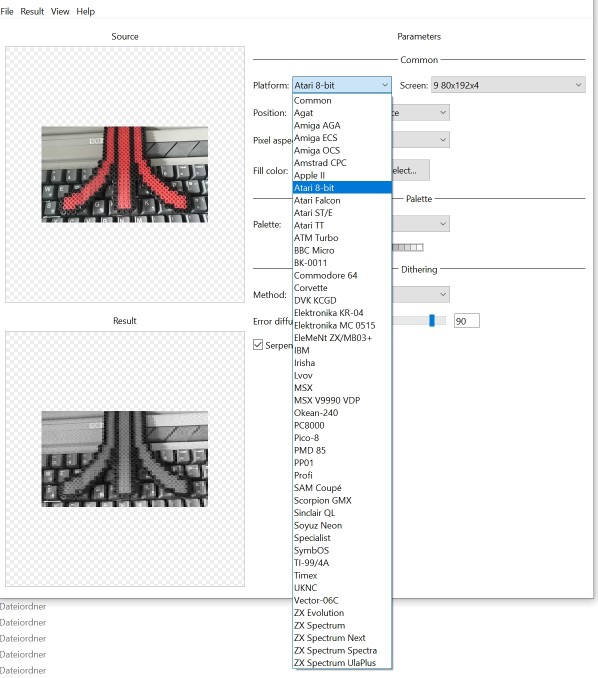Select Okean-240 platform
Screen dimensions: 598x678
coord(342,413)
